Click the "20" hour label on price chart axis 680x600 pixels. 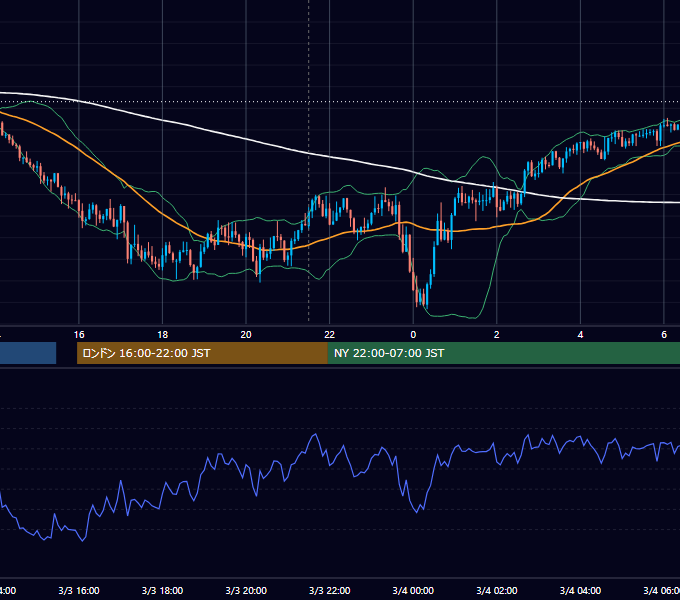[x=246, y=335]
